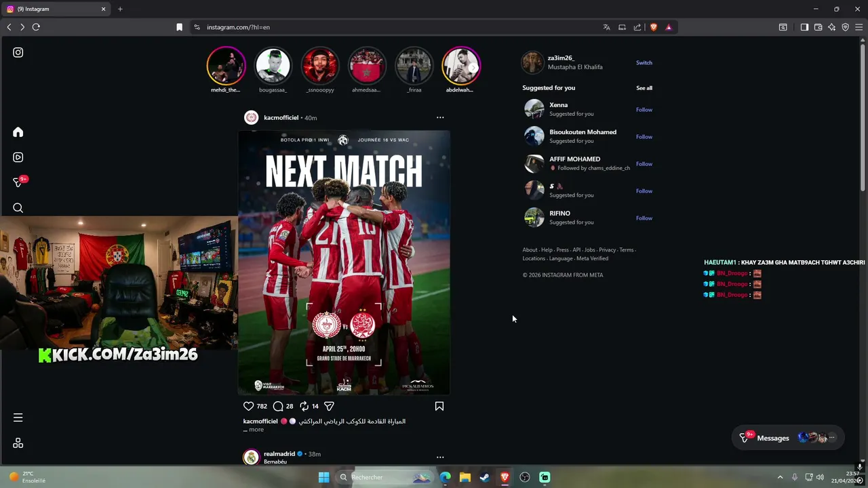This screenshot has width=868, height=488.
Task: Select the '(9) Instagram' tab
Action: coord(56,9)
